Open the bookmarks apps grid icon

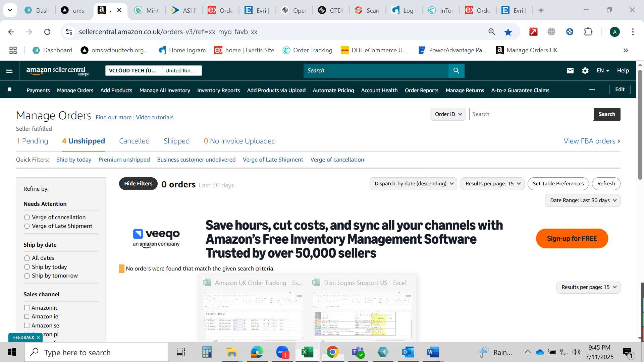(x=13, y=50)
